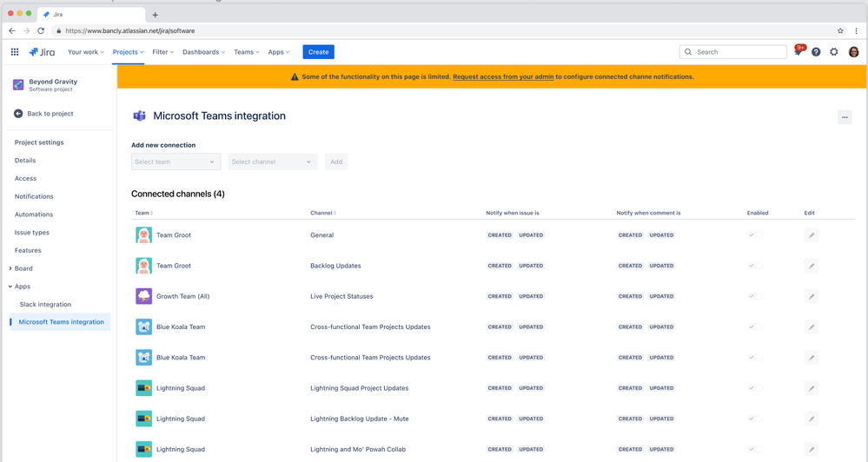Edit the Live Project Statuses connection
868x462 pixels.
click(812, 296)
